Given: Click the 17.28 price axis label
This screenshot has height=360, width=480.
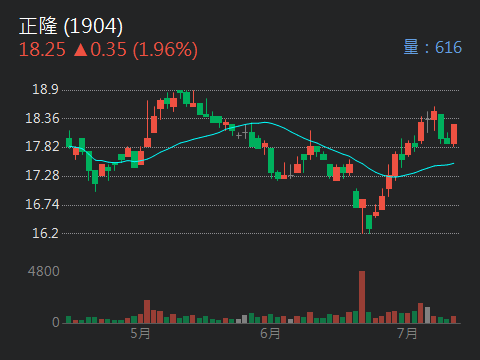Looking at the screenshot, I should click(x=42, y=176).
